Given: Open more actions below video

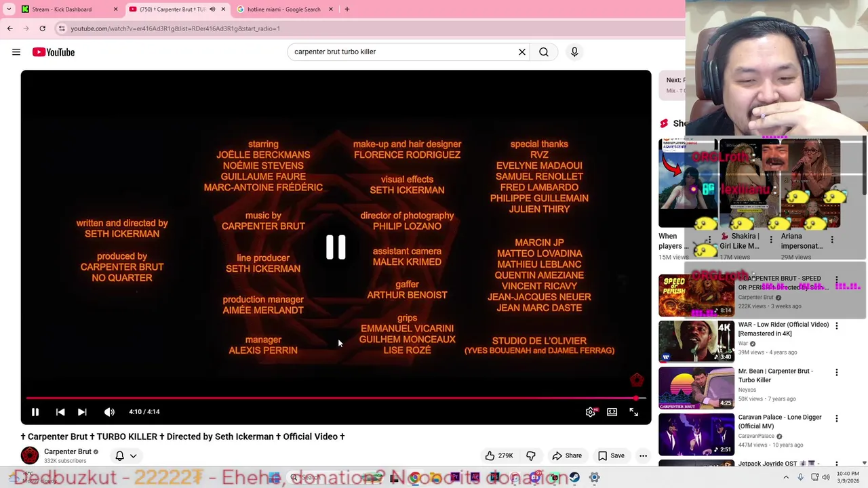Looking at the screenshot, I should pyautogui.click(x=643, y=456).
